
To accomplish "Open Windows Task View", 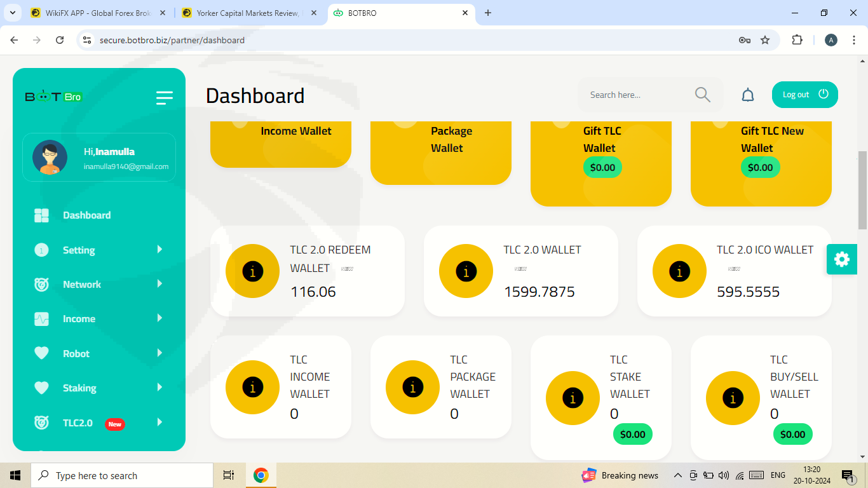I will click(229, 475).
